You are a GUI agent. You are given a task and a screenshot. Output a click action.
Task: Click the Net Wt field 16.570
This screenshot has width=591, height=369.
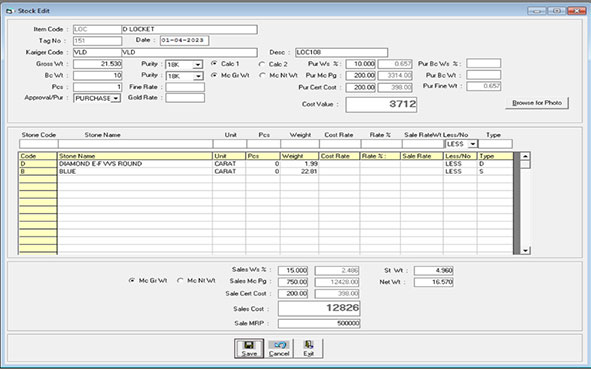point(433,282)
